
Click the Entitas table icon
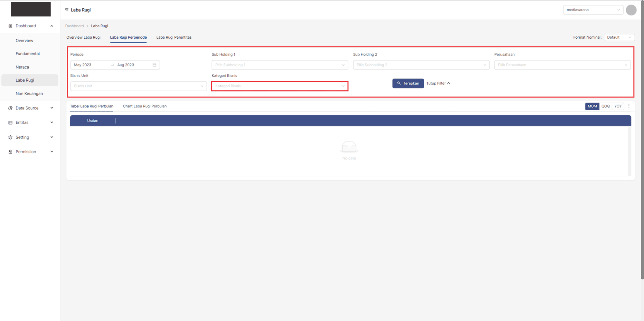tap(10, 123)
